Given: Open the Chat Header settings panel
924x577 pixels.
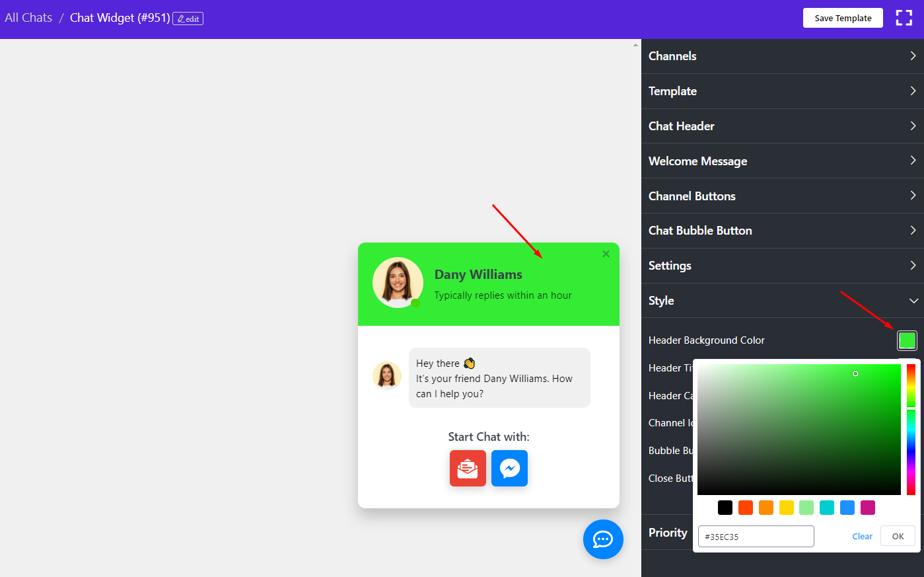Looking at the screenshot, I should tap(782, 126).
